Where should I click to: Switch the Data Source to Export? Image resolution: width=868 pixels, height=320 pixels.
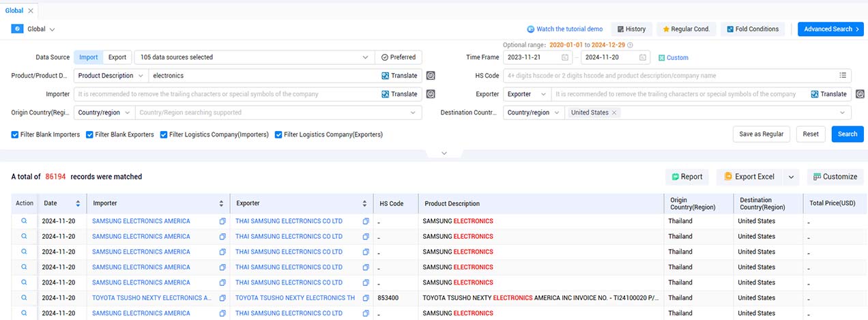(x=117, y=57)
